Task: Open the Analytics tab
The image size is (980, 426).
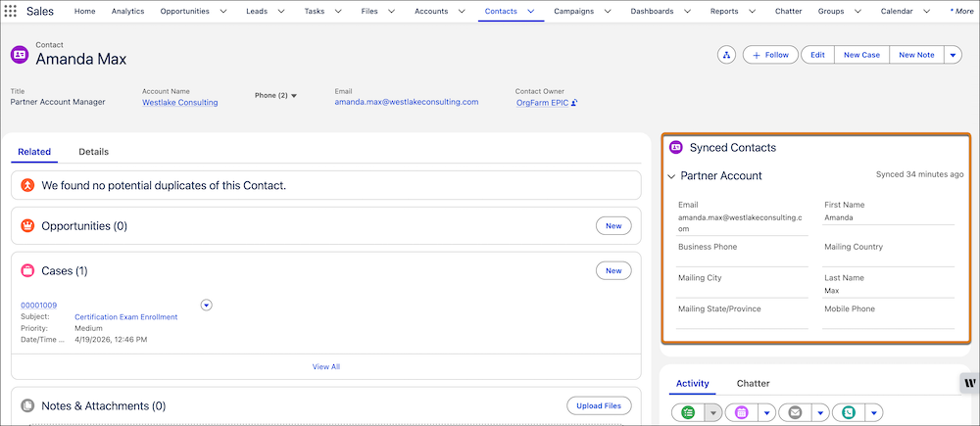Action: (x=127, y=11)
